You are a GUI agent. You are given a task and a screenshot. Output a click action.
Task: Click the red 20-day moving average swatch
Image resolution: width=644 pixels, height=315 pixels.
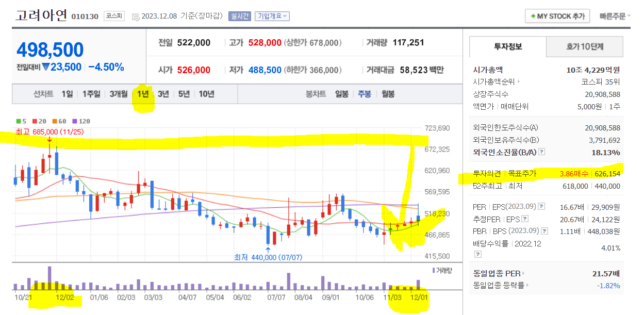34,121
